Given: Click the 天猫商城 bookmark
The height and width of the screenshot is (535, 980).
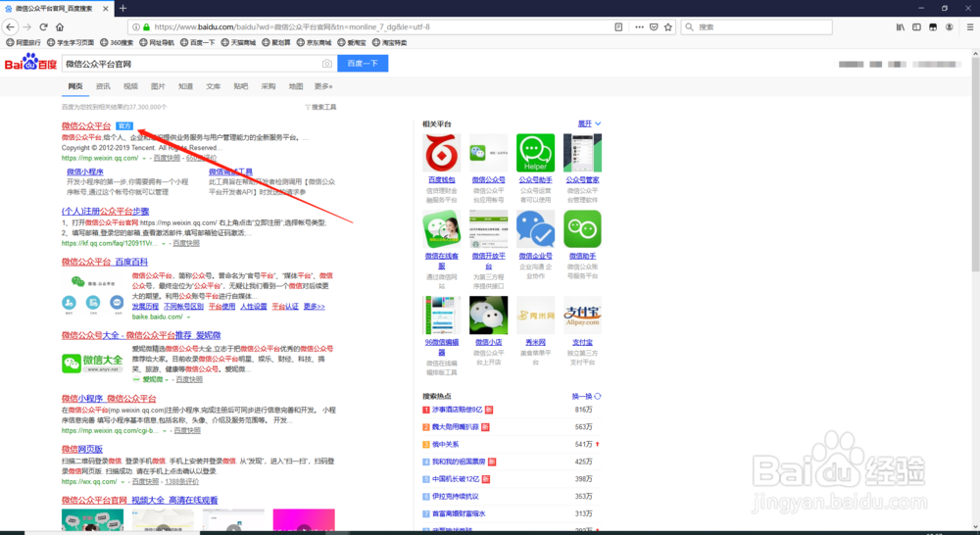Looking at the screenshot, I should (238, 42).
